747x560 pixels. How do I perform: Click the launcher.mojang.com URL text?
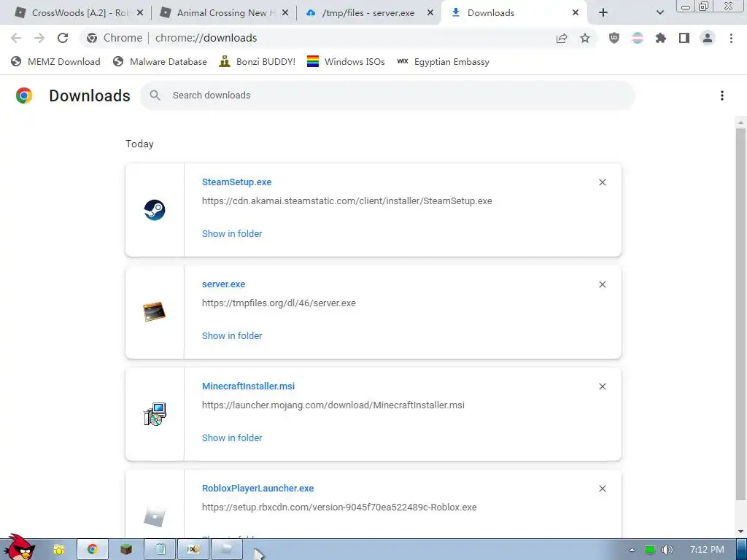coord(333,405)
